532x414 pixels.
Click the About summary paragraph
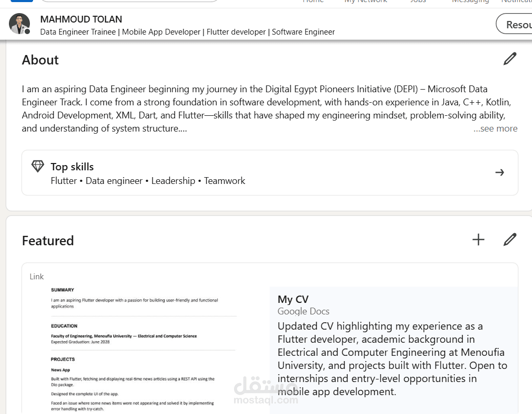point(267,109)
